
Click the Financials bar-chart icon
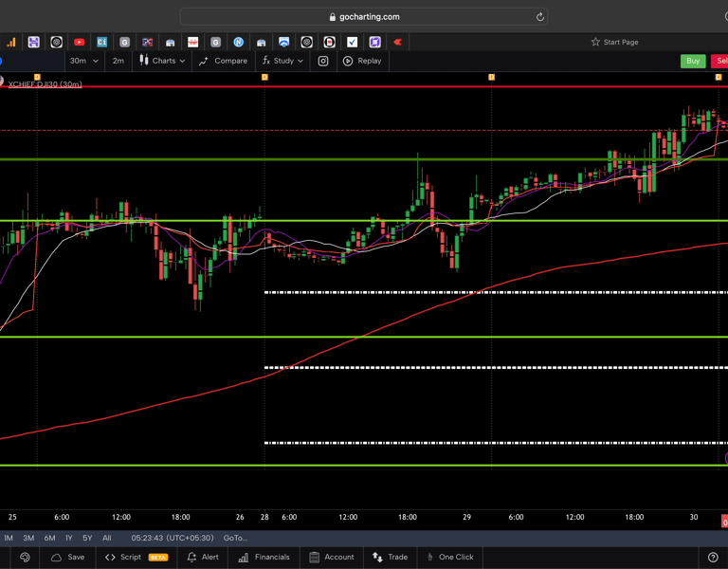pyautogui.click(x=244, y=558)
